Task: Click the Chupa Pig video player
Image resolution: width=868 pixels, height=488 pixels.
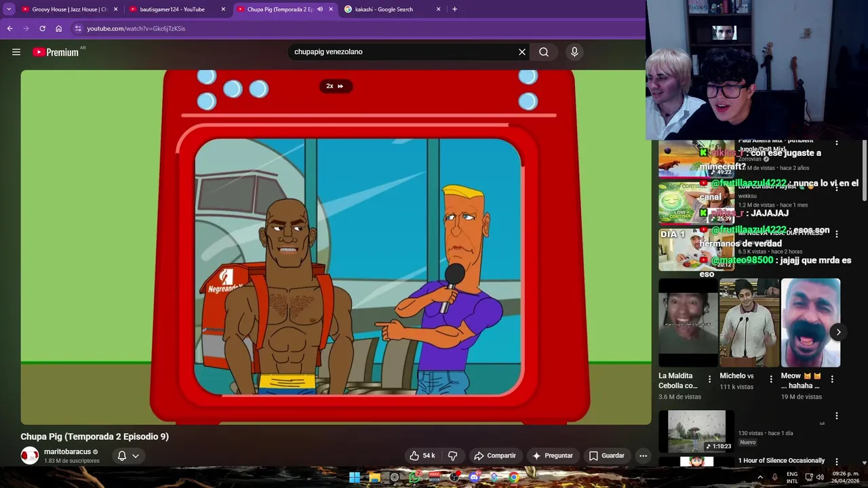Action: click(x=336, y=247)
